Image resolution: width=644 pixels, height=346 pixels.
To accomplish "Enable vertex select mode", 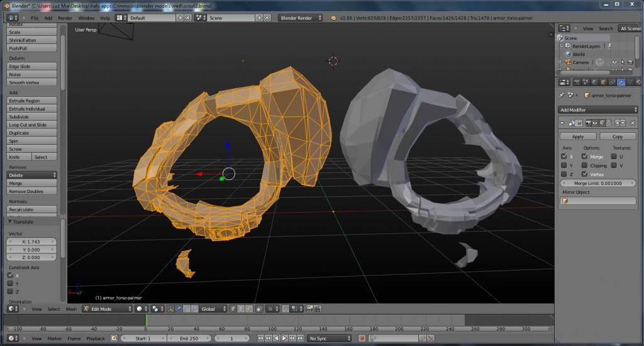I will (x=233, y=309).
